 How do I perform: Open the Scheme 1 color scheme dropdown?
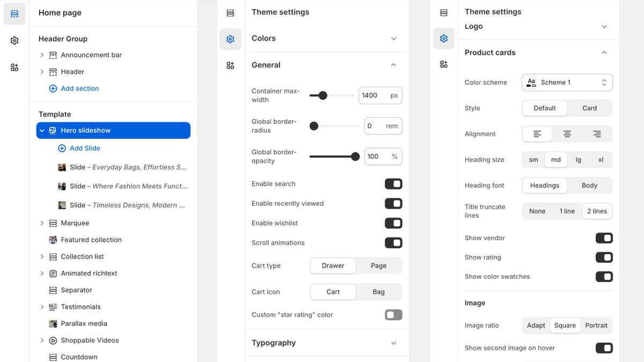567,82
